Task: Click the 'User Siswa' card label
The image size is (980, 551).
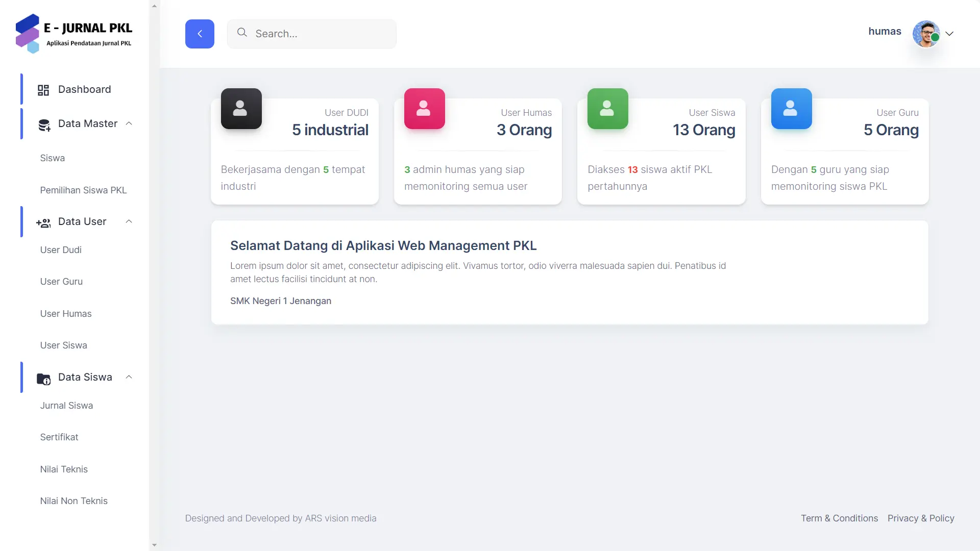Action: 712,113
